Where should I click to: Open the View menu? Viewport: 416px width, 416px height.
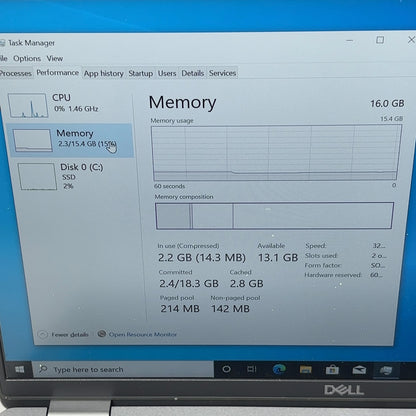tap(55, 59)
